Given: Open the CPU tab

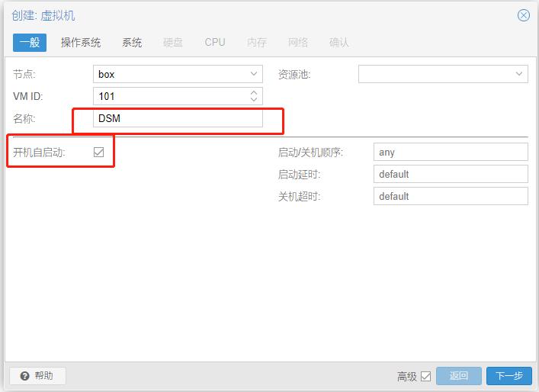Looking at the screenshot, I should pyautogui.click(x=215, y=42).
